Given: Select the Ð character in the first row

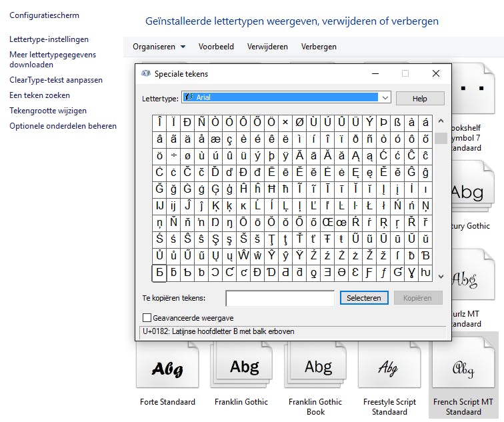Looking at the screenshot, I should coord(187,123).
